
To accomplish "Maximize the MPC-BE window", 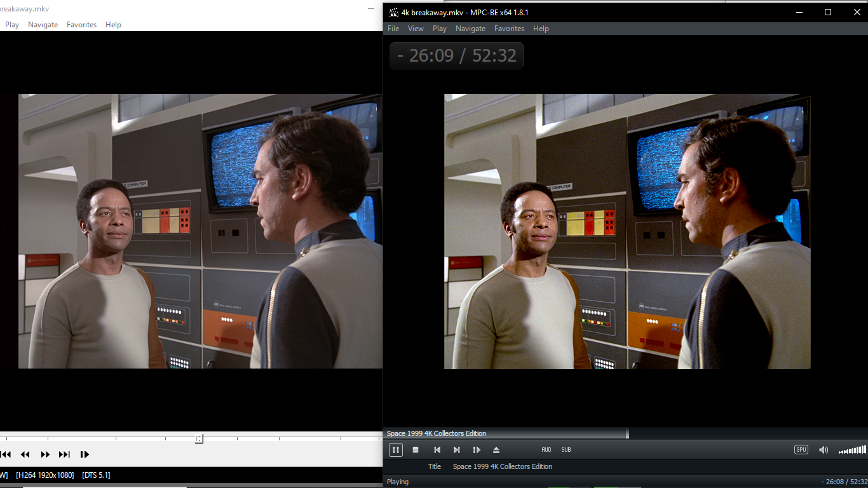I will tap(827, 12).
